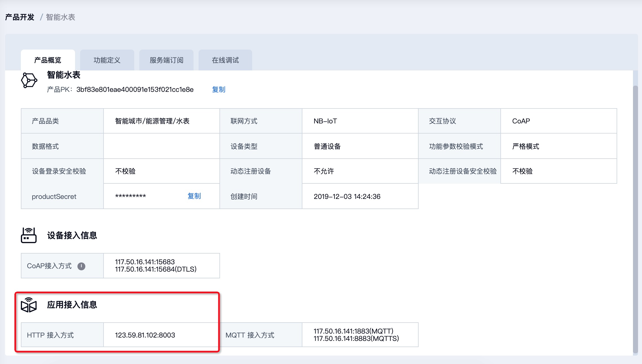Image resolution: width=642 pixels, height=364 pixels.
Task: Click the CoAP access address cell
Action: (x=156, y=265)
